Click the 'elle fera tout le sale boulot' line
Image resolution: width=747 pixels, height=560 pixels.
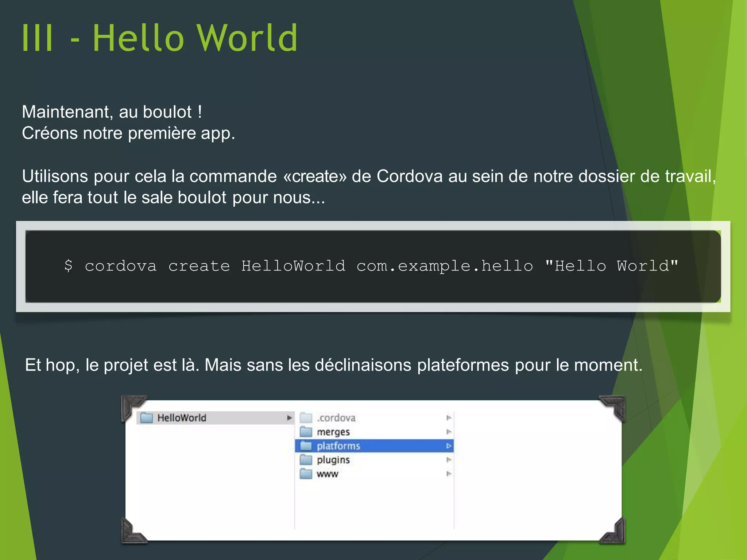pyautogui.click(x=173, y=198)
